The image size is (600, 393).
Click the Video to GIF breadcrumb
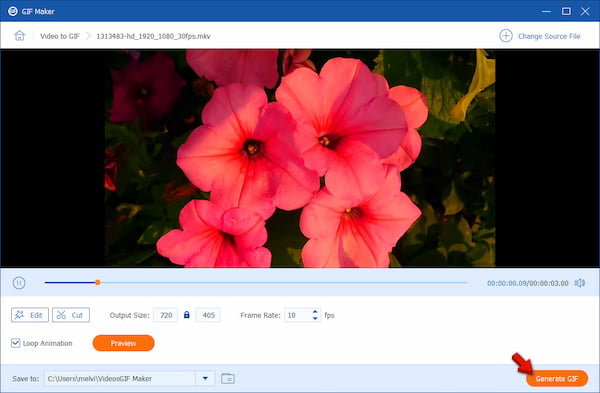(60, 36)
